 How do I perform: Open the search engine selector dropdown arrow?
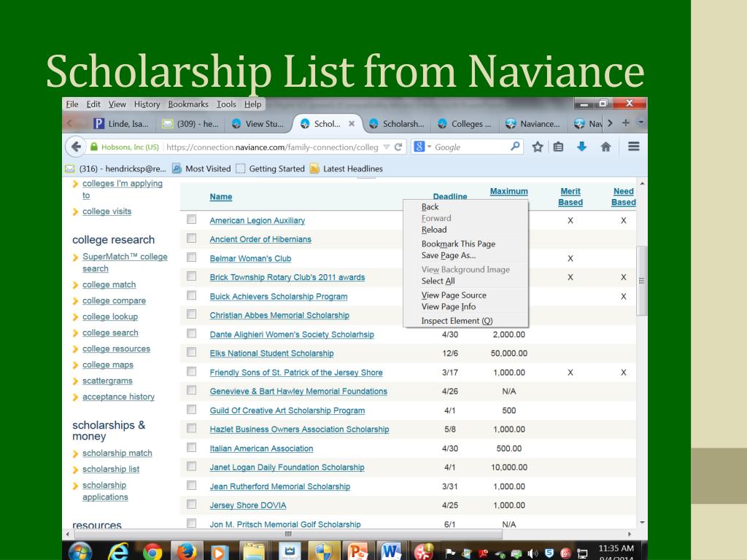click(429, 147)
